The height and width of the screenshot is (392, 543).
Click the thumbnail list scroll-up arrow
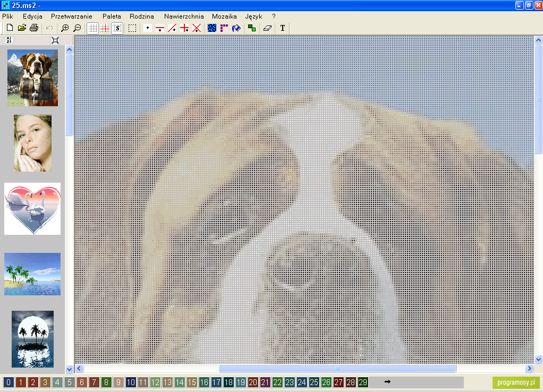[x=69, y=49]
